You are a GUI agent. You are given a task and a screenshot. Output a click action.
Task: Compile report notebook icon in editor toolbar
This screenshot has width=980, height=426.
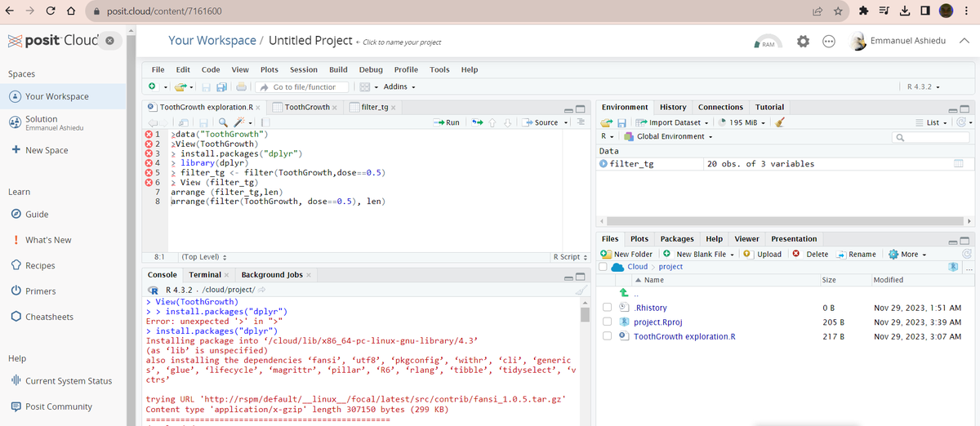pyautogui.click(x=265, y=122)
